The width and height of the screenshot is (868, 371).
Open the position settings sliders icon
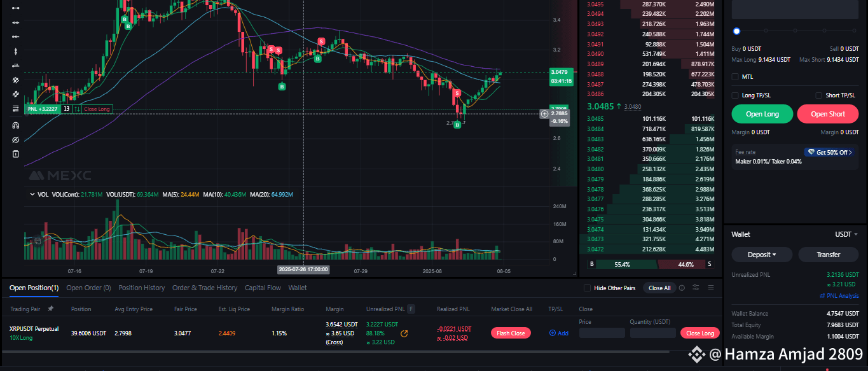coord(696,288)
